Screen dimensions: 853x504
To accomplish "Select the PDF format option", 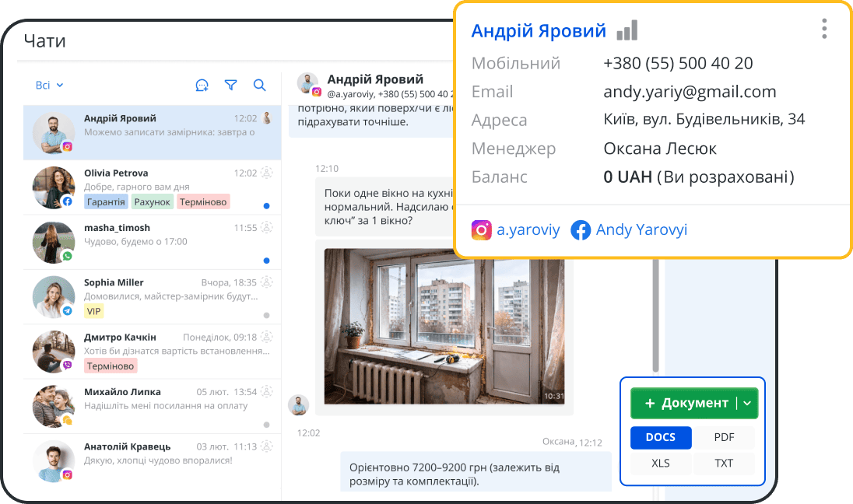I will coord(724,437).
